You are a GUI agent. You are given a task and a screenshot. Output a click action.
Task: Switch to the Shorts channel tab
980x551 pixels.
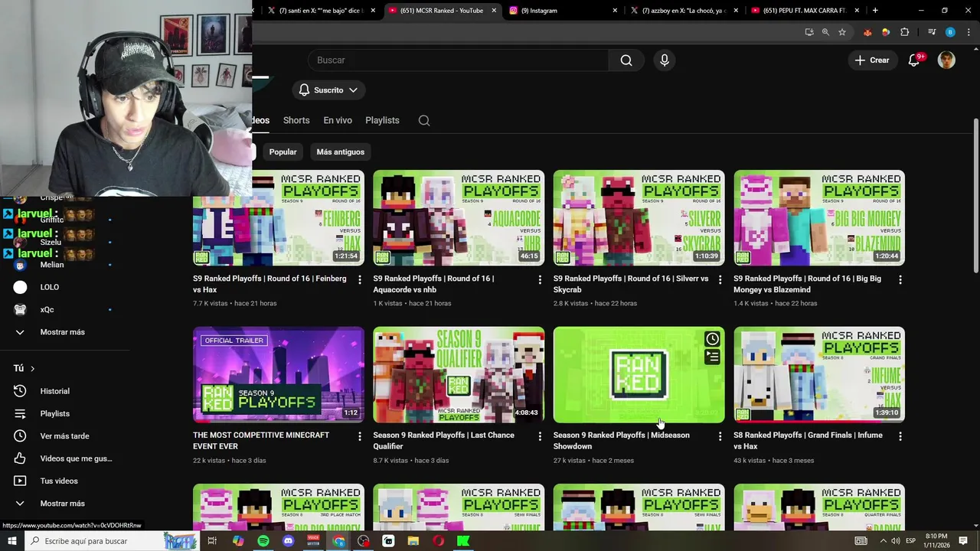point(296,121)
